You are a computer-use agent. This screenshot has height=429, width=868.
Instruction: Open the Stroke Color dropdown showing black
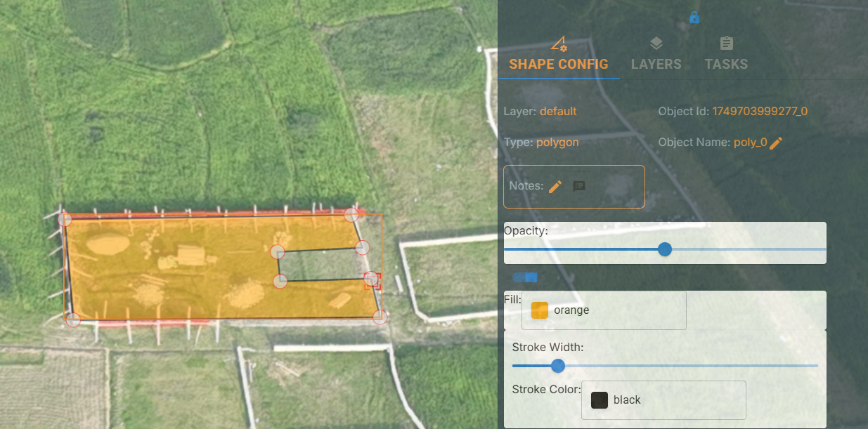click(x=663, y=400)
